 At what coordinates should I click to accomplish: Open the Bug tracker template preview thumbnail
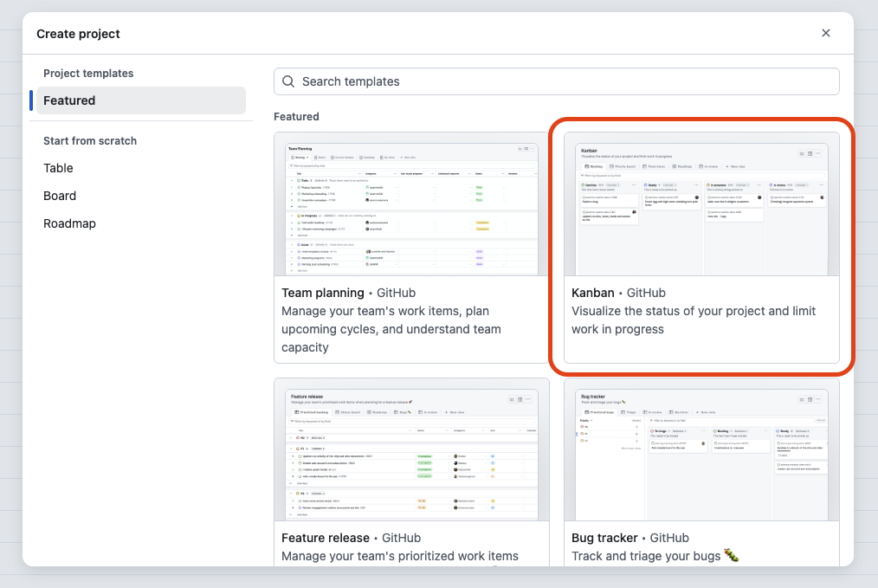click(x=701, y=449)
